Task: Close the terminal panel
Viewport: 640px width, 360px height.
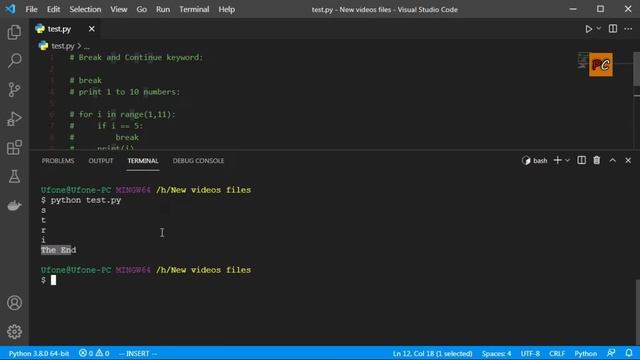Action: tap(628, 160)
